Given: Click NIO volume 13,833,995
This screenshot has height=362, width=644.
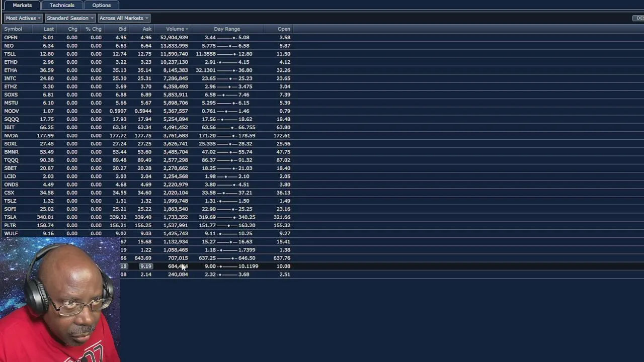Looking at the screenshot, I should pos(174,46).
